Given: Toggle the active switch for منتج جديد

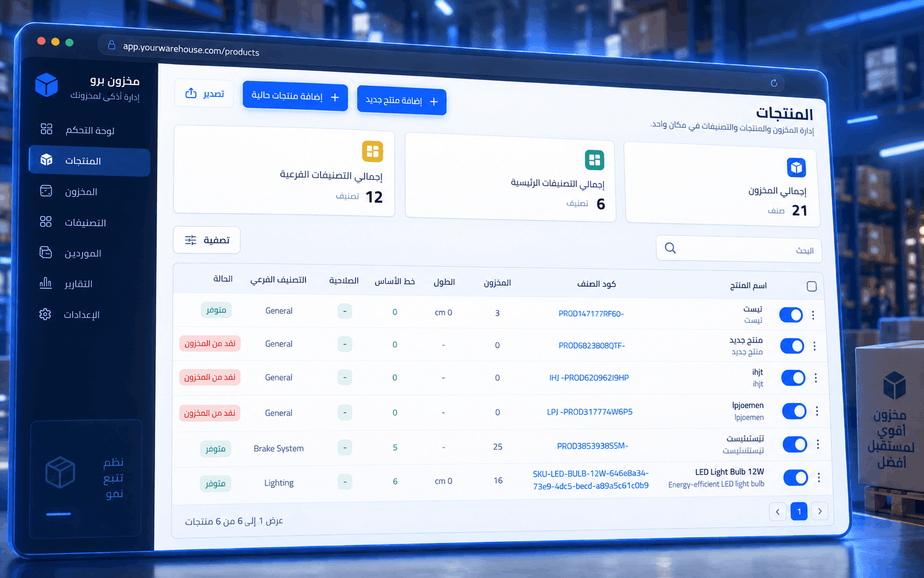Looking at the screenshot, I should [x=792, y=346].
